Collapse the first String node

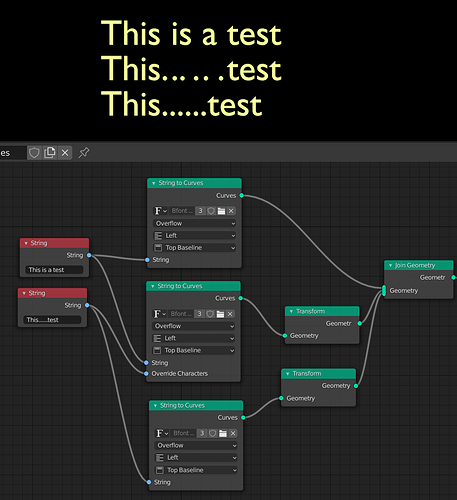click(26, 243)
